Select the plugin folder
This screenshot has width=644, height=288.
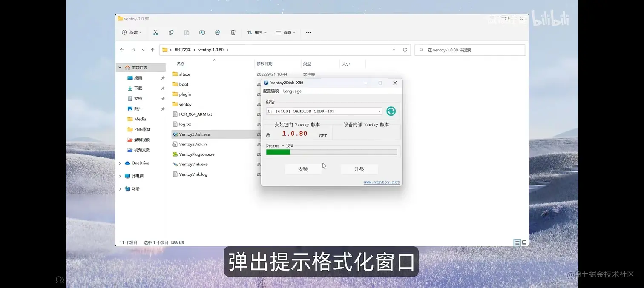point(185,94)
